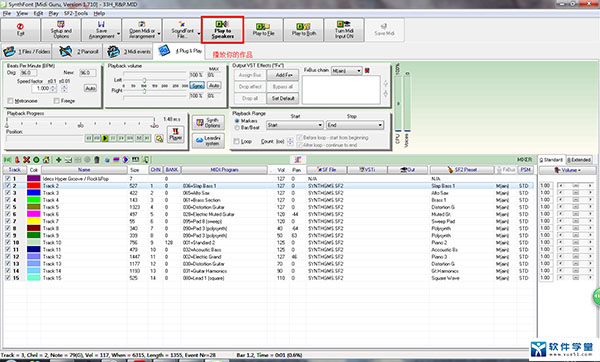Toggle the Metronome checkbox
Viewport: 600px width, 362px height.
[10, 101]
